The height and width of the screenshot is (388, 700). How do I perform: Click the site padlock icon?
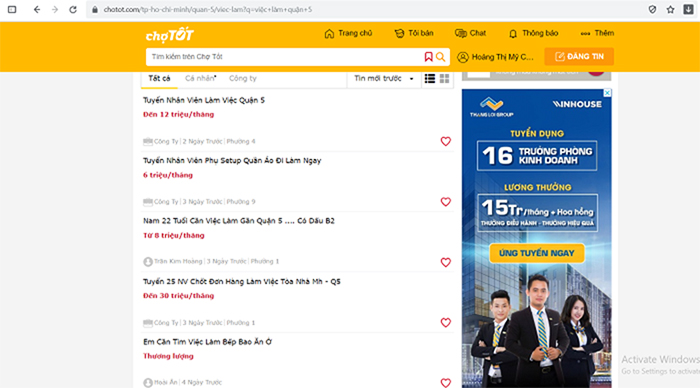pos(95,9)
